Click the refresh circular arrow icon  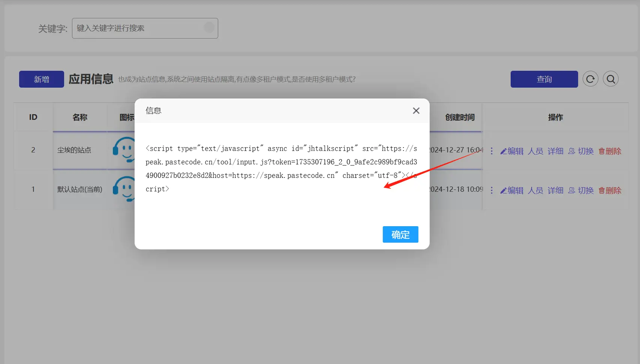(591, 79)
